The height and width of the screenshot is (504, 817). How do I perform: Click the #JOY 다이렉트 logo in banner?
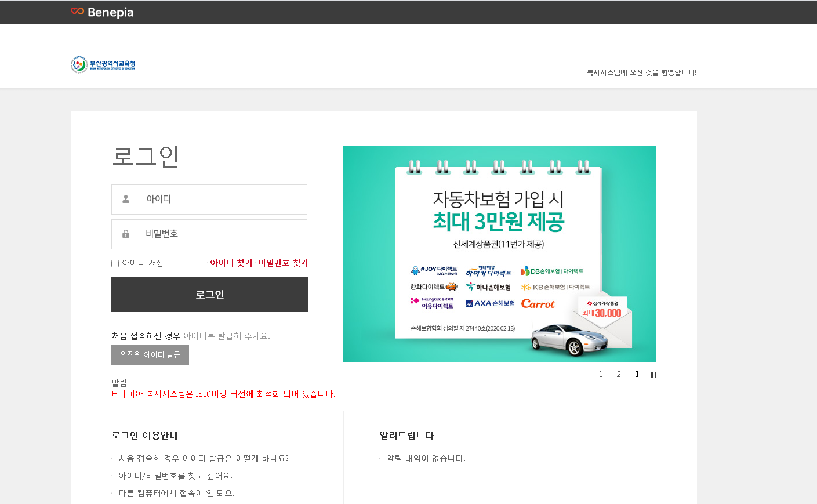(434, 271)
